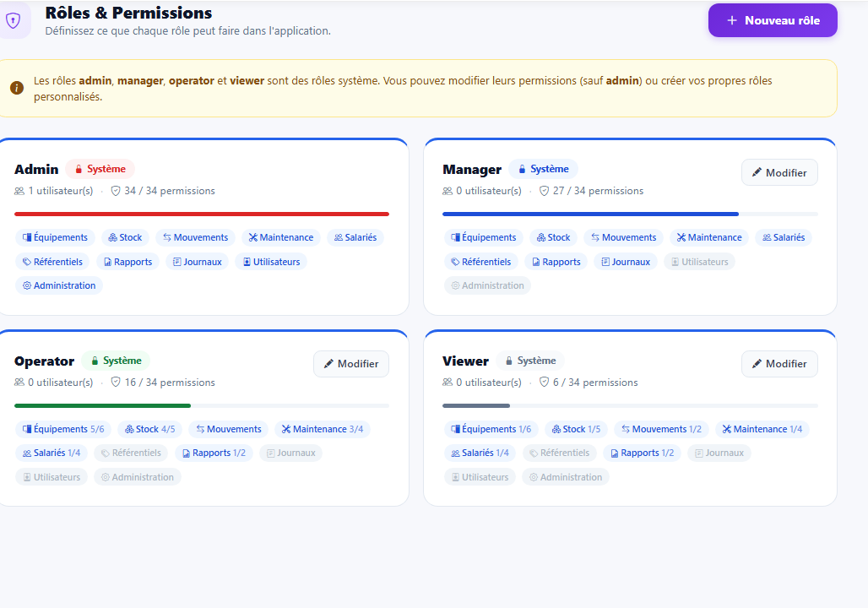Click the grayed Administration chip in the Manager card

pos(488,285)
